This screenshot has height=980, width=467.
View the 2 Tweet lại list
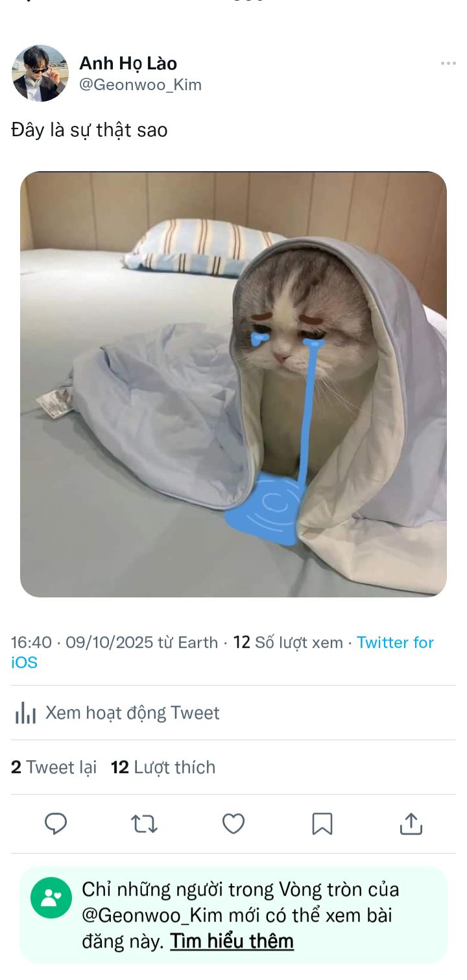pyautogui.click(x=54, y=767)
